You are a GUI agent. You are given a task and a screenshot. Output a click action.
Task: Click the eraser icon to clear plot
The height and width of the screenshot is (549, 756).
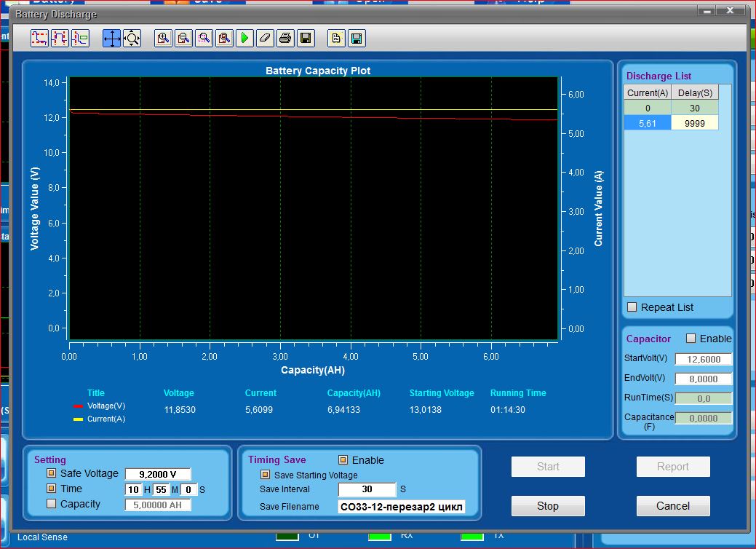(x=265, y=39)
